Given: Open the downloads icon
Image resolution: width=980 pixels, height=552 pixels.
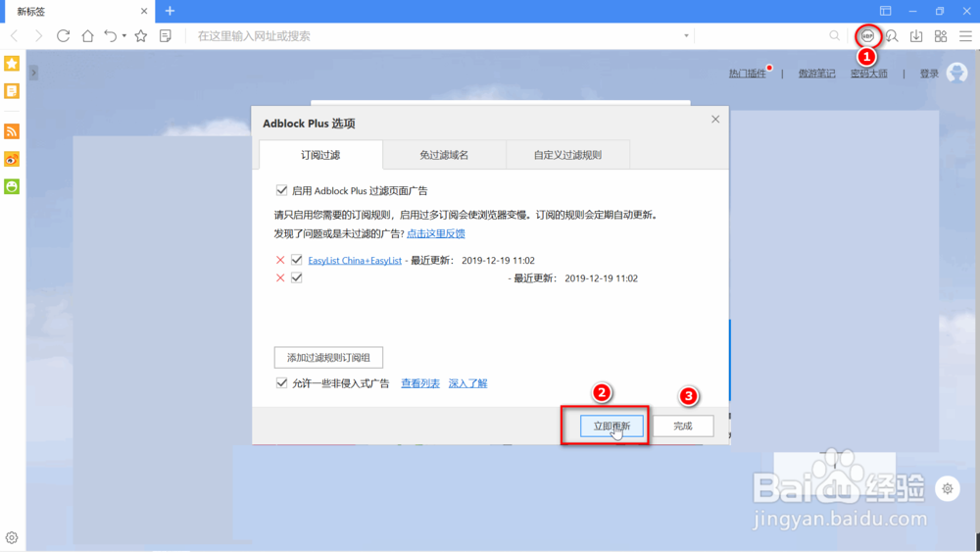Looking at the screenshot, I should click(x=916, y=36).
